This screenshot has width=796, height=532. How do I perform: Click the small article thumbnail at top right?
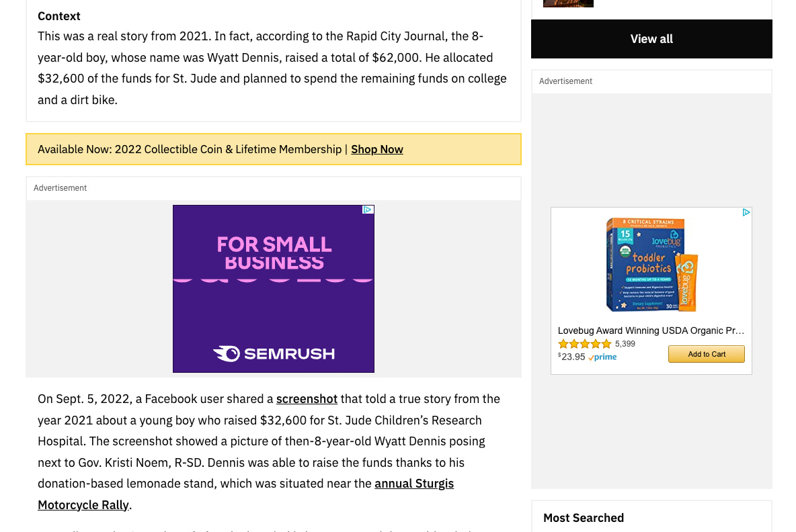[x=568, y=3]
